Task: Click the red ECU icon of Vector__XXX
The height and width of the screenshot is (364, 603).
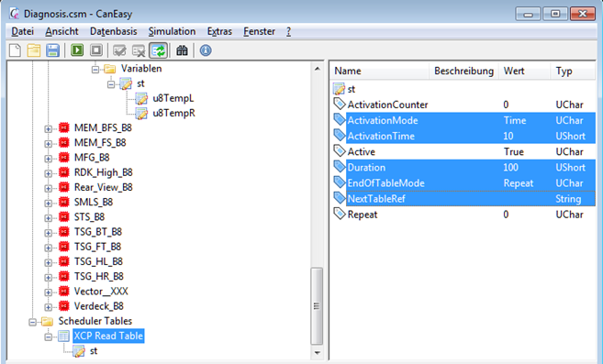Action: pyautogui.click(x=64, y=292)
